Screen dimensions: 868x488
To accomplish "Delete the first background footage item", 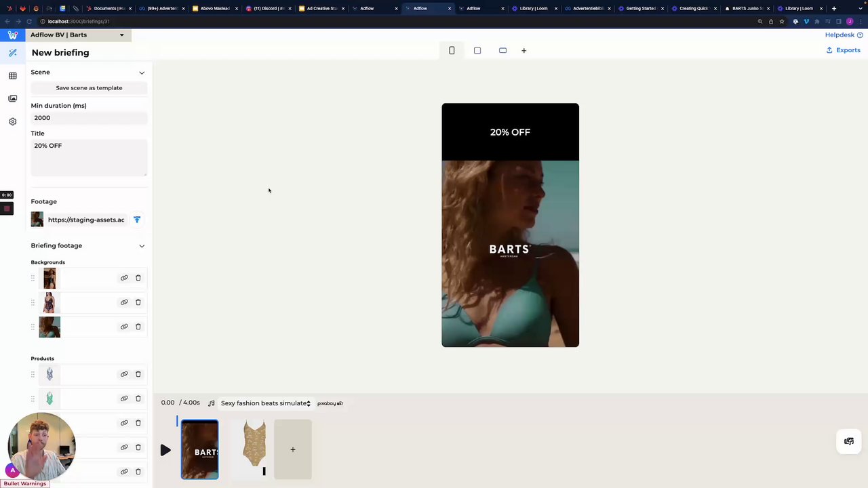I will [x=138, y=278].
